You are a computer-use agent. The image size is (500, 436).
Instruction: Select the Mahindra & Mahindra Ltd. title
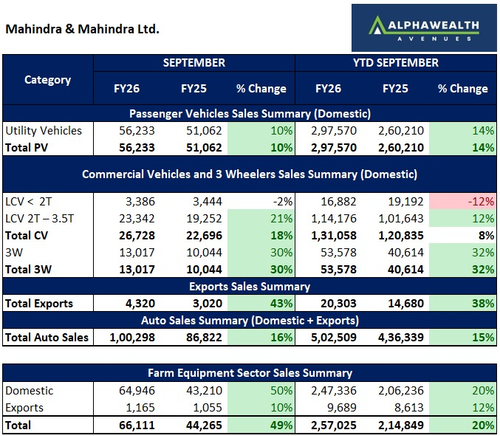click(x=82, y=29)
